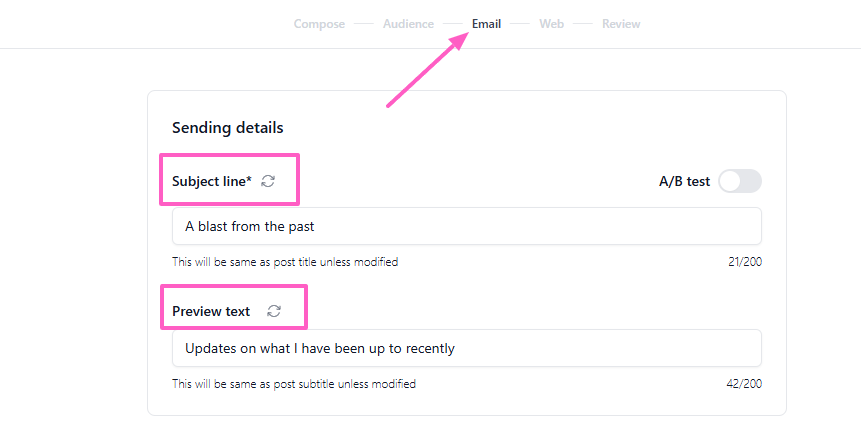Click the Preview text refresh icon
The width and height of the screenshot is (861, 422).
click(274, 311)
